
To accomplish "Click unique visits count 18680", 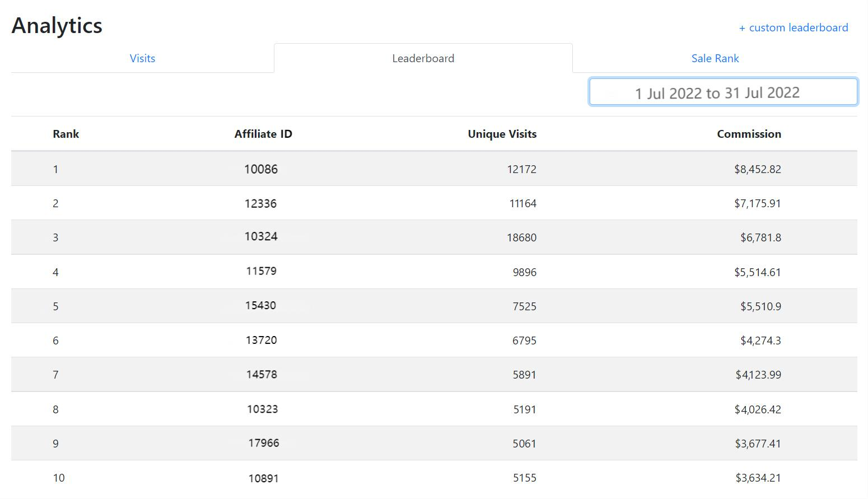I will point(521,237).
